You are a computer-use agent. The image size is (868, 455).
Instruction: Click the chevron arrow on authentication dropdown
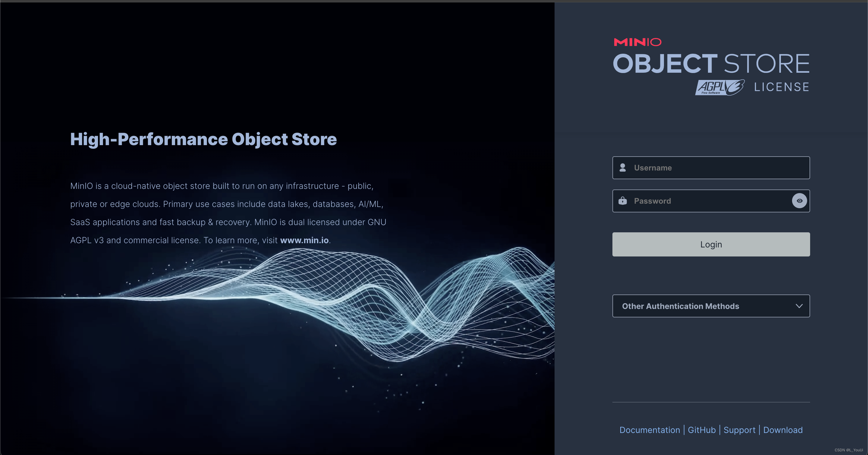799,306
